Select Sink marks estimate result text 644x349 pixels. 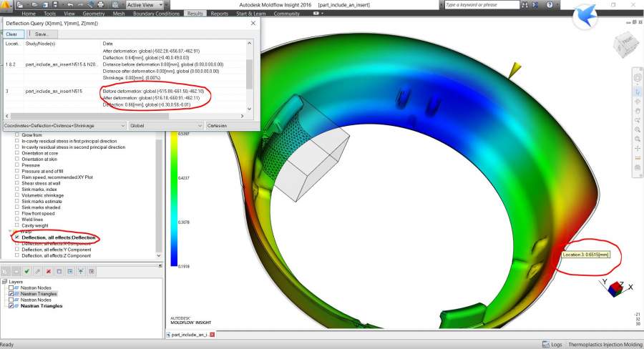[x=42, y=201]
